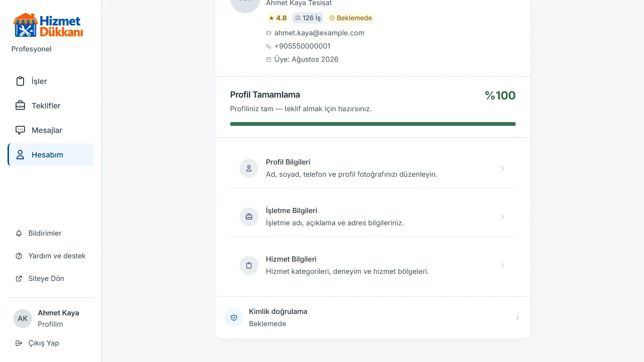Click the İşler clipboard icon
Screen dimensions: 644x362
(x=20, y=81)
